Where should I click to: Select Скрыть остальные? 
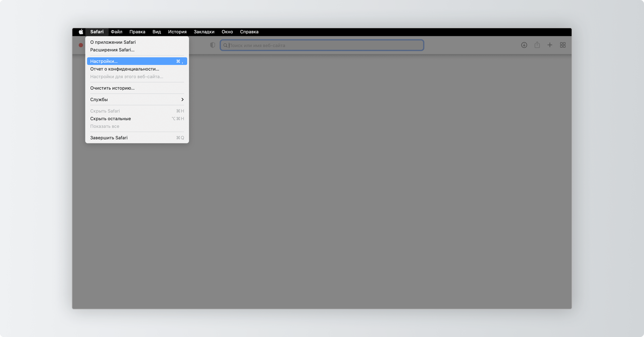click(137, 119)
